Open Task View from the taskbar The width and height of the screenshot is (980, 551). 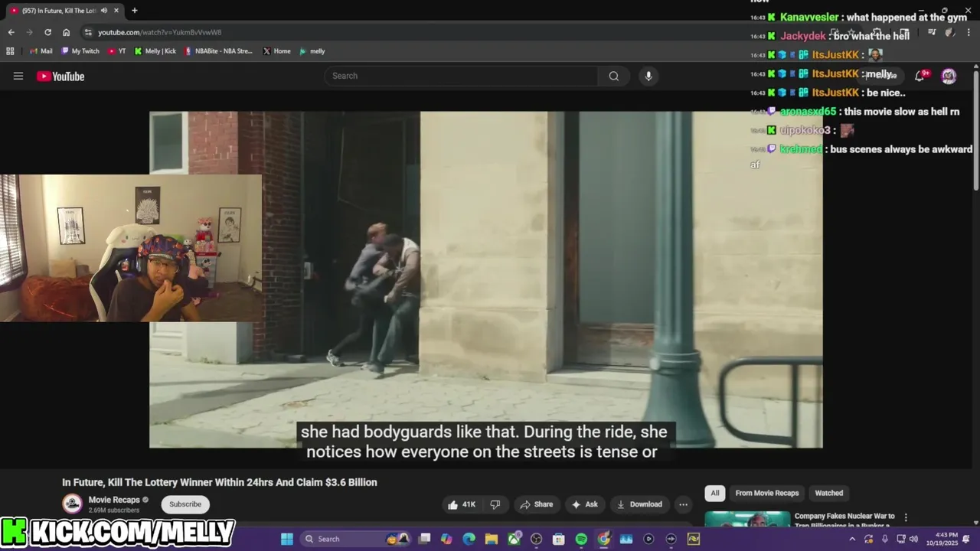click(425, 539)
